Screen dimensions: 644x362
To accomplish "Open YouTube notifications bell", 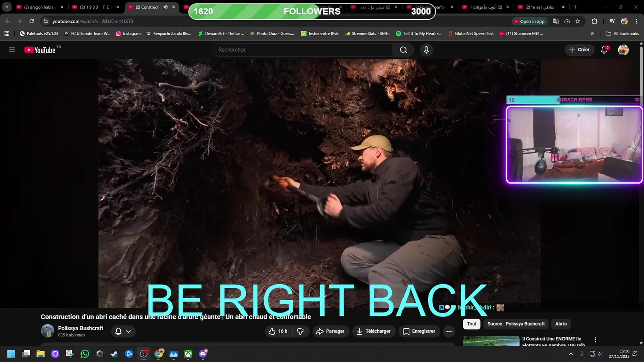I will point(604,50).
